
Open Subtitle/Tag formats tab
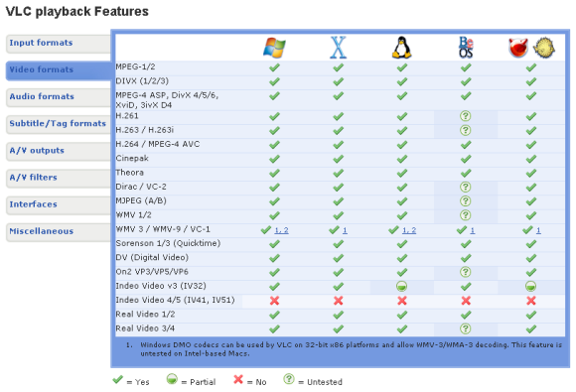(x=58, y=124)
